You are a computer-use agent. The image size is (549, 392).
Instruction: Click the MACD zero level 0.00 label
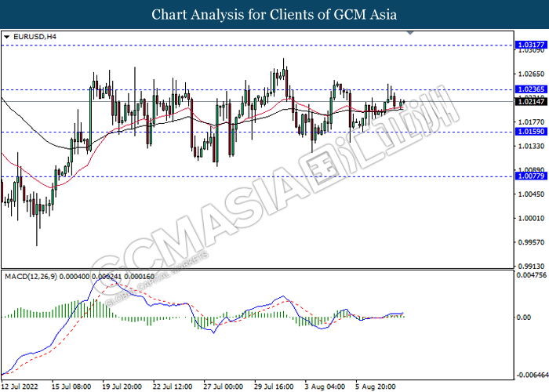(x=524, y=317)
